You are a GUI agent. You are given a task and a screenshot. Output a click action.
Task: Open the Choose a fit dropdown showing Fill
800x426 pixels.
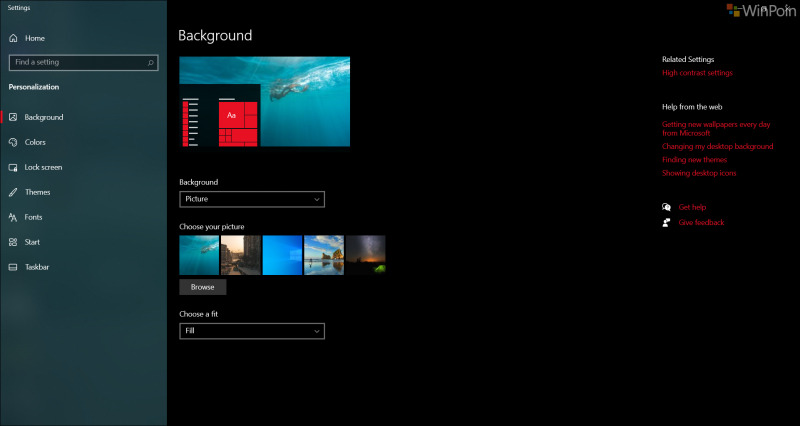point(252,331)
